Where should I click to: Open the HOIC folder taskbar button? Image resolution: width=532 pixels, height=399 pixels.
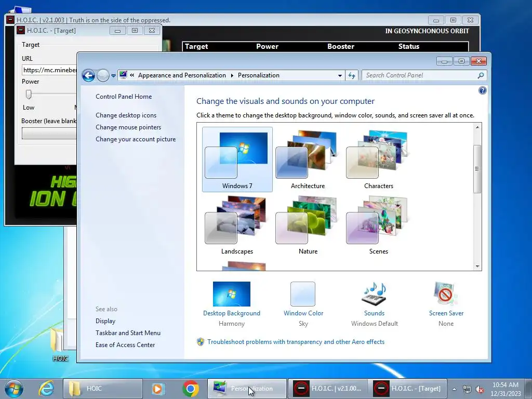102,389
